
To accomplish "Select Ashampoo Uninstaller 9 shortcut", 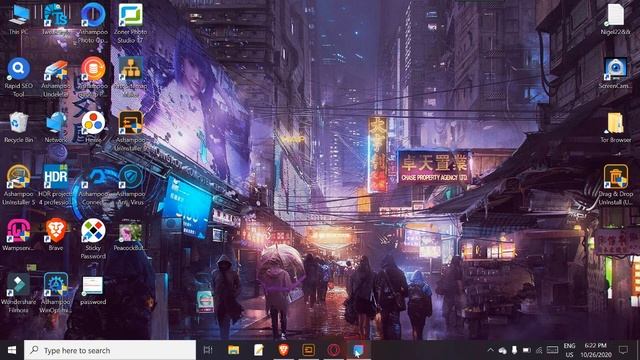I will (x=130, y=131).
